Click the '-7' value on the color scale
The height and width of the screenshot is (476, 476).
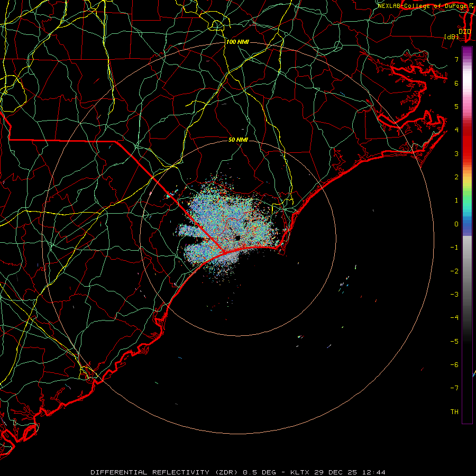454,388
